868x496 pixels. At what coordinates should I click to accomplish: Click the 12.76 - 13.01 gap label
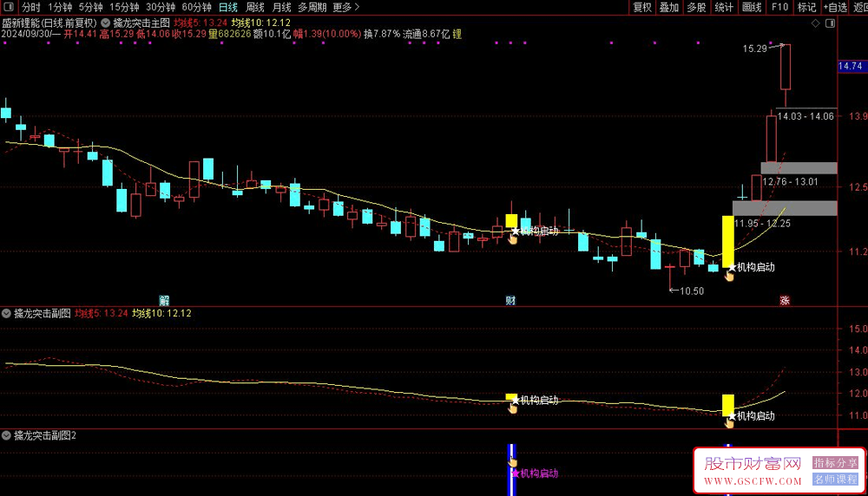[790, 181]
